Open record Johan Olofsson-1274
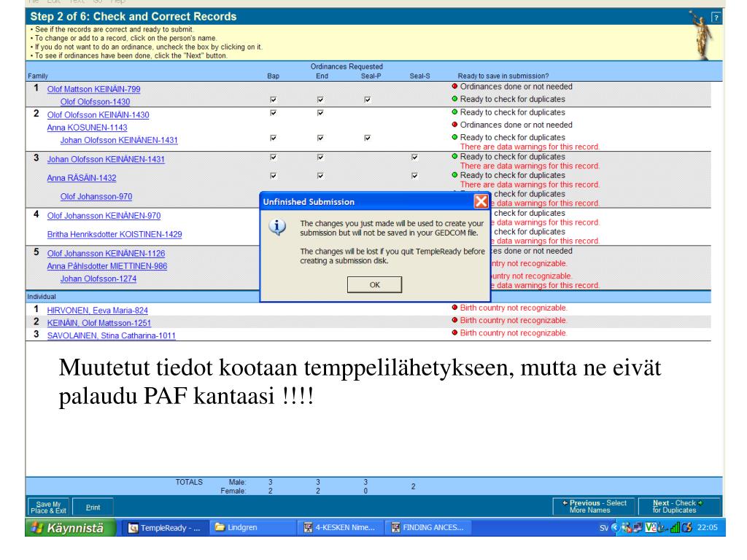Image resolution: width=747 pixels, height=560 pixels. [98, 279]
